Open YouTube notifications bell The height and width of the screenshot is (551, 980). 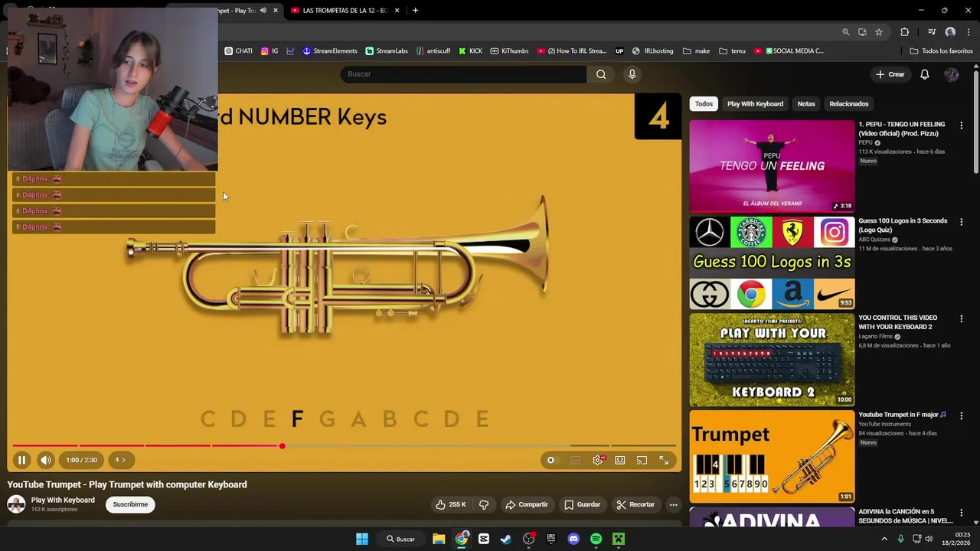click(924, 74)
